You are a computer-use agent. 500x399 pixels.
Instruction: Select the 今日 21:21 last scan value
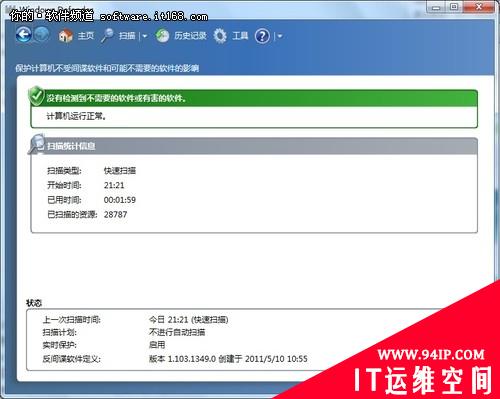click(x=188, y=320)
